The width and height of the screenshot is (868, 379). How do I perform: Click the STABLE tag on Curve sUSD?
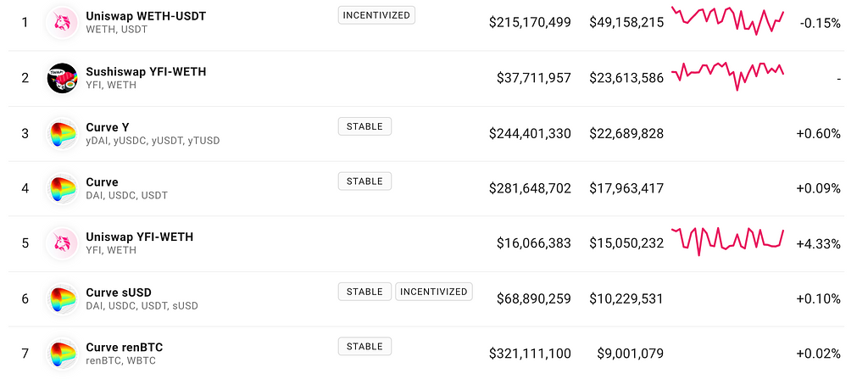click(364, 292)
